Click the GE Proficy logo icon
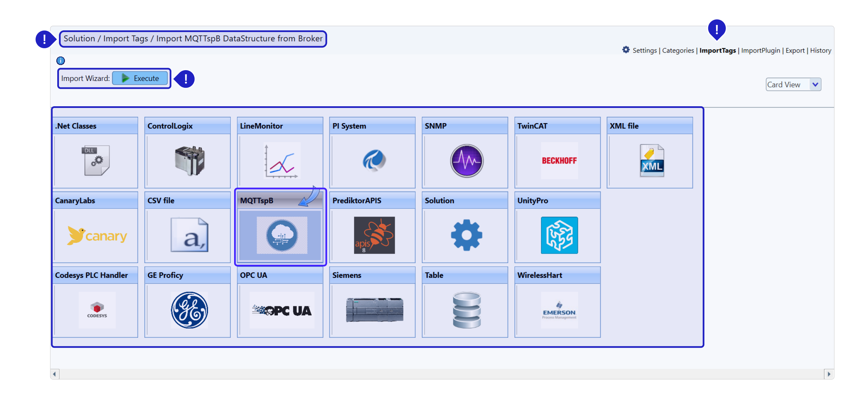The height and width of the screenshot is (396, 868). tap(189, 310)
